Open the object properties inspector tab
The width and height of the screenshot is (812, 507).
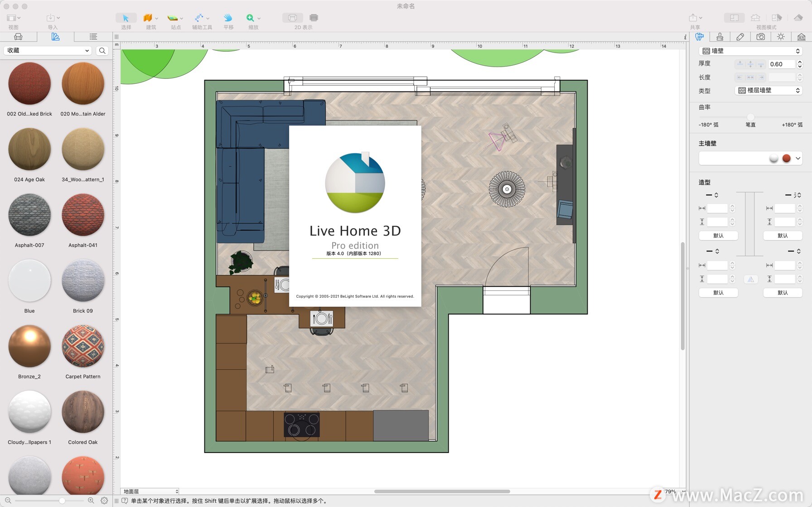[x=700, y=37]
